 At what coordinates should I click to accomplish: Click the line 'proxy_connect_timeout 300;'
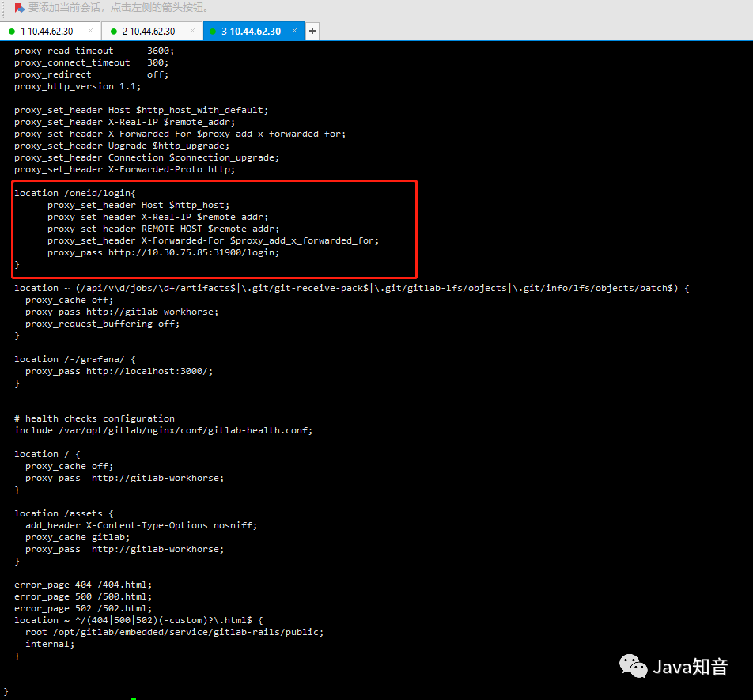(91, 63)
